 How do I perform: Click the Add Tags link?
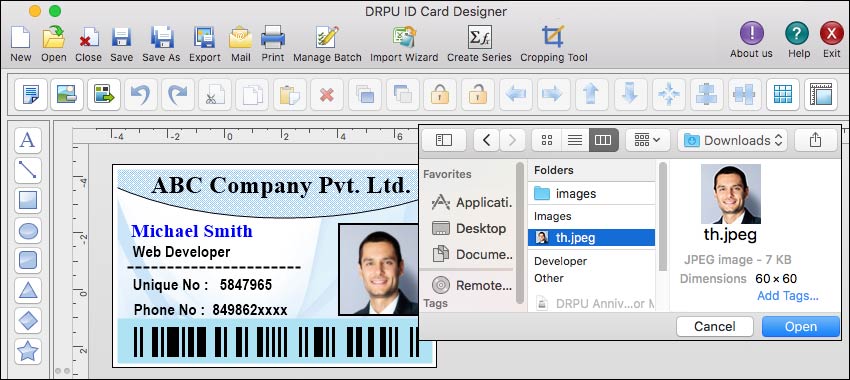tap(788, 296)
